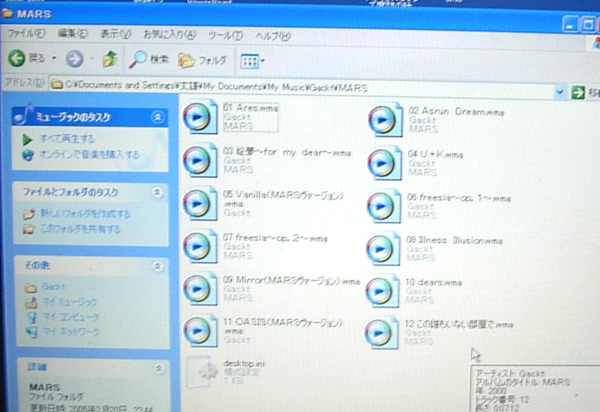Screen dimensions: 600x412
Task: Collapse the 詳細 panel
Action: tap(158, 368)
